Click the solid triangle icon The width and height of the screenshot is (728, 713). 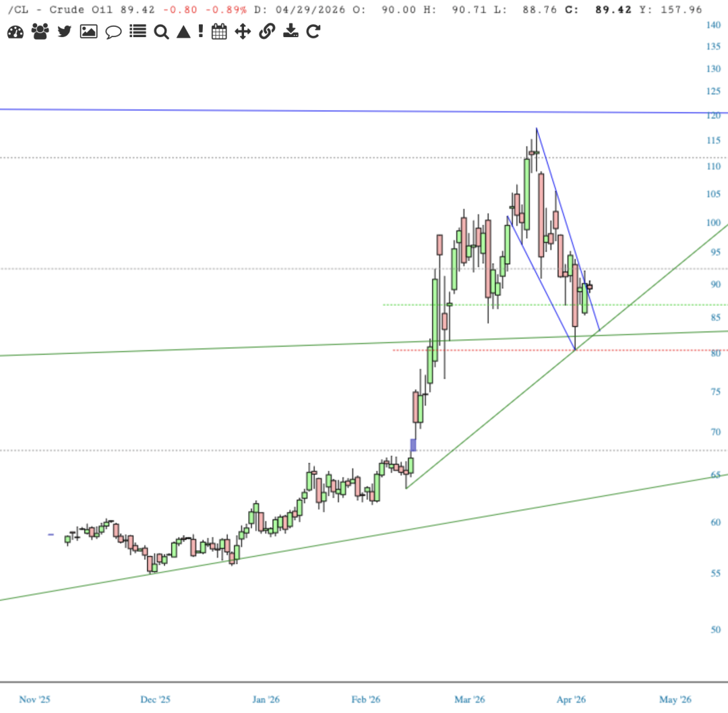pos(184,32)
